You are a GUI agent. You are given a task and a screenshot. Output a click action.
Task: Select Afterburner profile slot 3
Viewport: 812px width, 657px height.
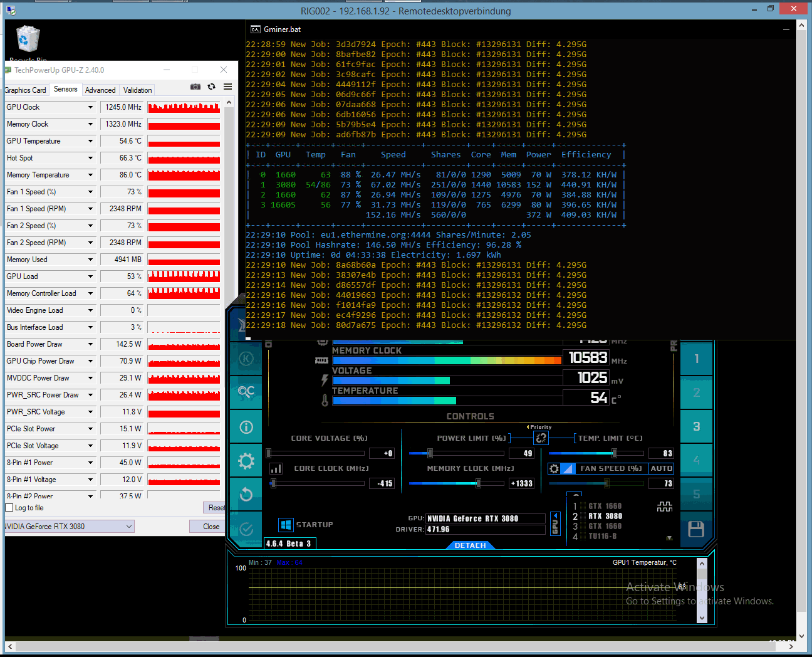[696, 426]
